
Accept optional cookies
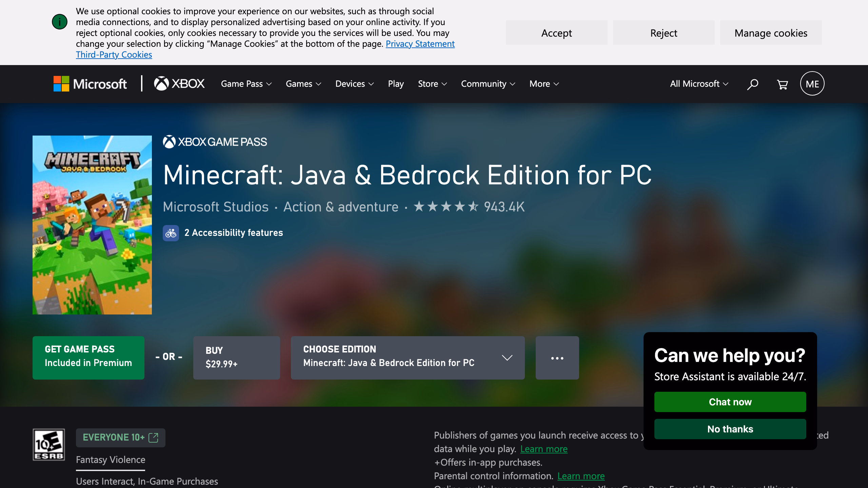(x=556, y=33)
